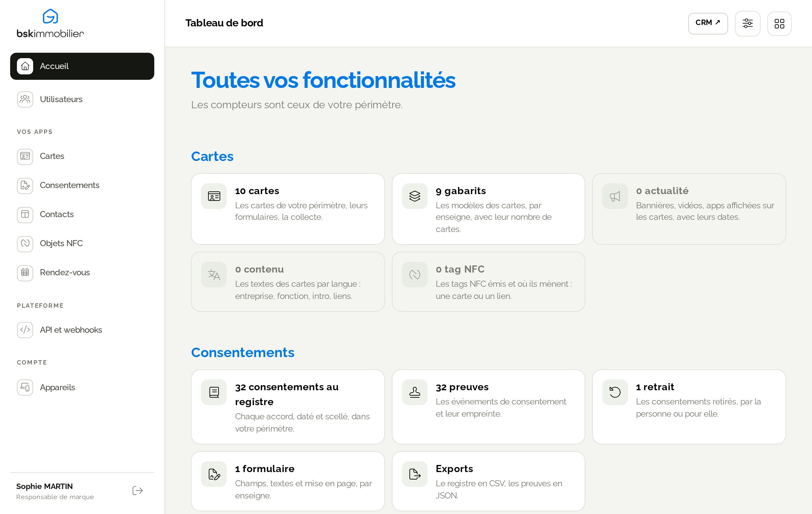The width and height of the screenshot is (812, 514).
Task: Go to Accueil in the sidebar
Action: [82, 66]
